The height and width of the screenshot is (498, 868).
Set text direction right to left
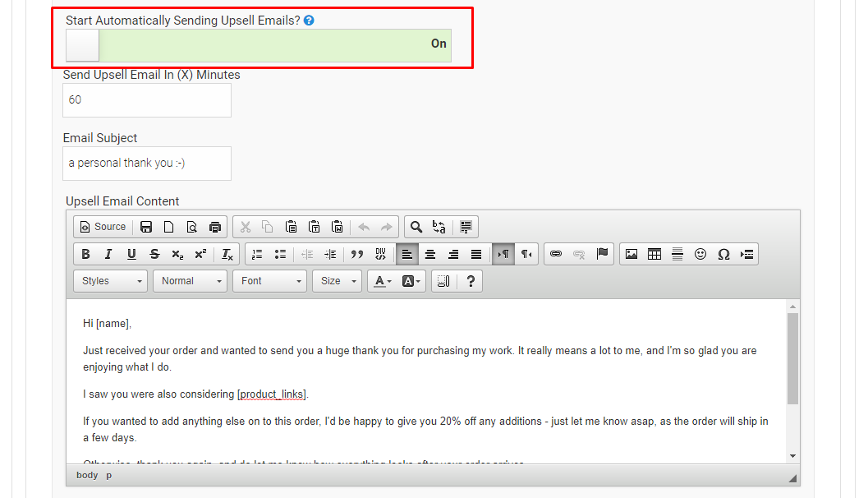tap(526, 254)
